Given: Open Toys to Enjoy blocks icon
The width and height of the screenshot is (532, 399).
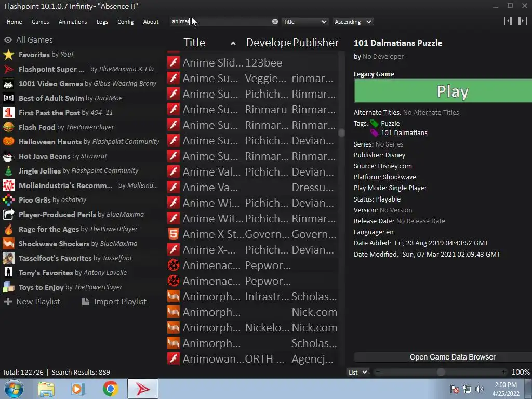Looking at the screenshot, I should [8, 287].
